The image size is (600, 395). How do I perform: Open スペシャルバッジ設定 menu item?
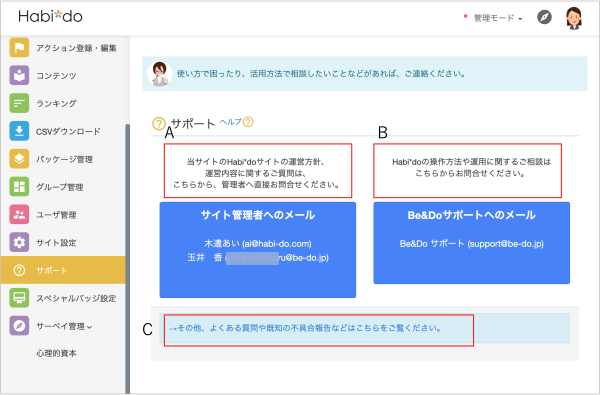click(76, 298)
